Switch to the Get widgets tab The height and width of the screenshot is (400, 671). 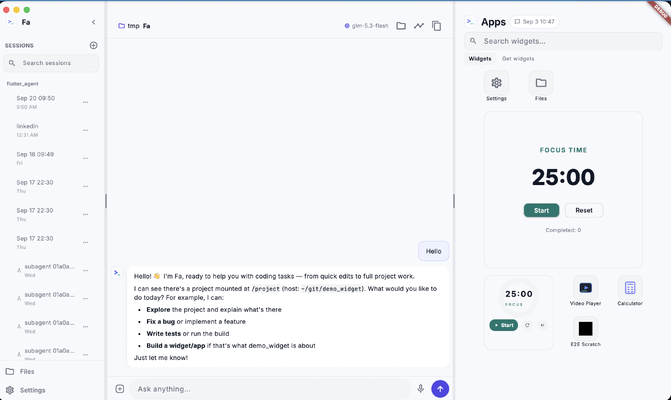coord(518,59)
